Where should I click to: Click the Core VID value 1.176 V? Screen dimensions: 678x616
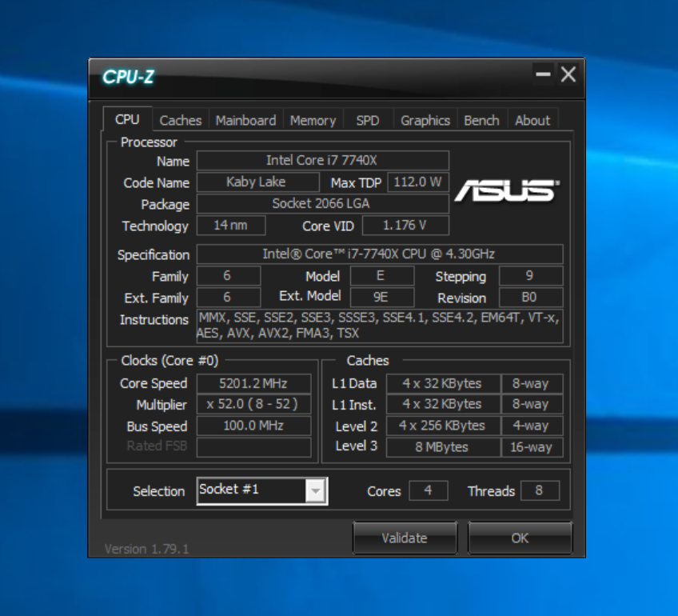click(405, 226)
